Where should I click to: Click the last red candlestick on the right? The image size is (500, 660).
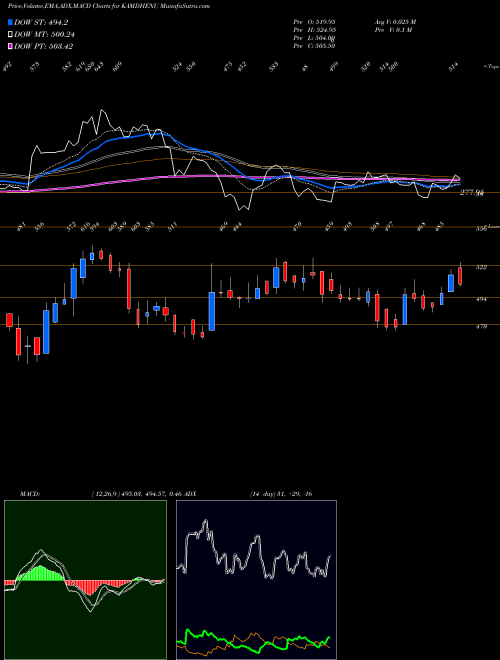460,276
